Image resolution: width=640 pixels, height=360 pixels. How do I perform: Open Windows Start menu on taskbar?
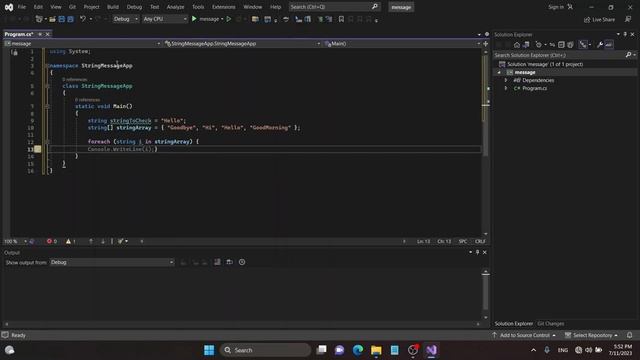click(209, 350)
